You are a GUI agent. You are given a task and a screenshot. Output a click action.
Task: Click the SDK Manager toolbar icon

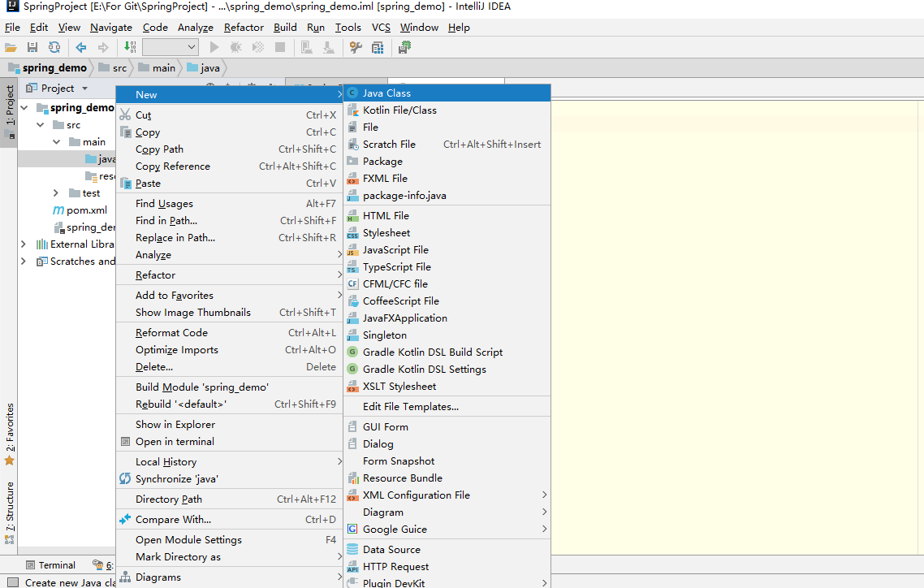tap(404, 47)
